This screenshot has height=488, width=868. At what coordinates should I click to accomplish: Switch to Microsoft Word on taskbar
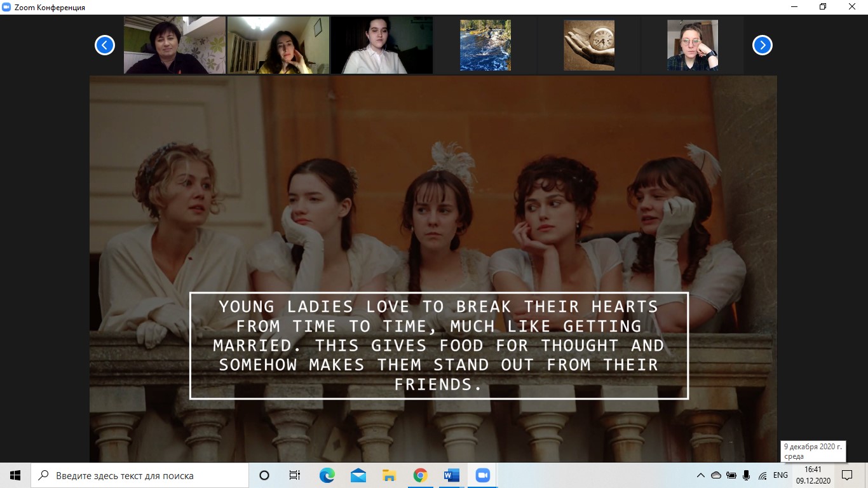click(451, 475)
